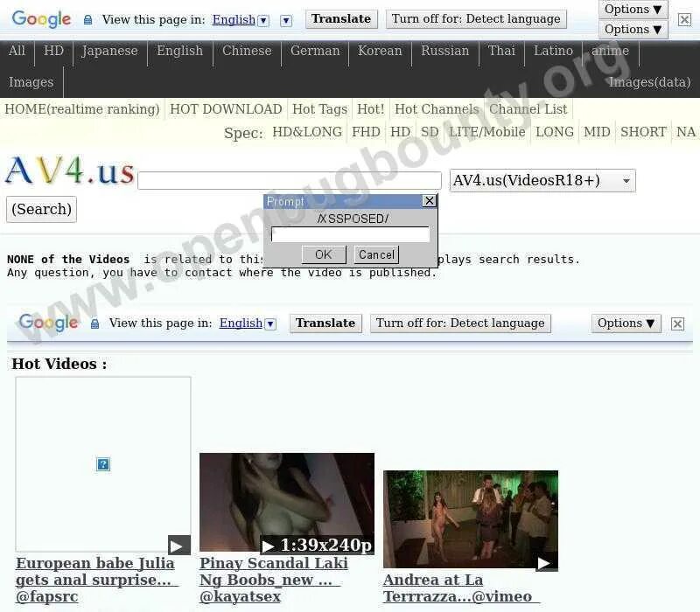Click Cancel in the Prompt dialog
700x612 pixels.
[x=376, y=254]
